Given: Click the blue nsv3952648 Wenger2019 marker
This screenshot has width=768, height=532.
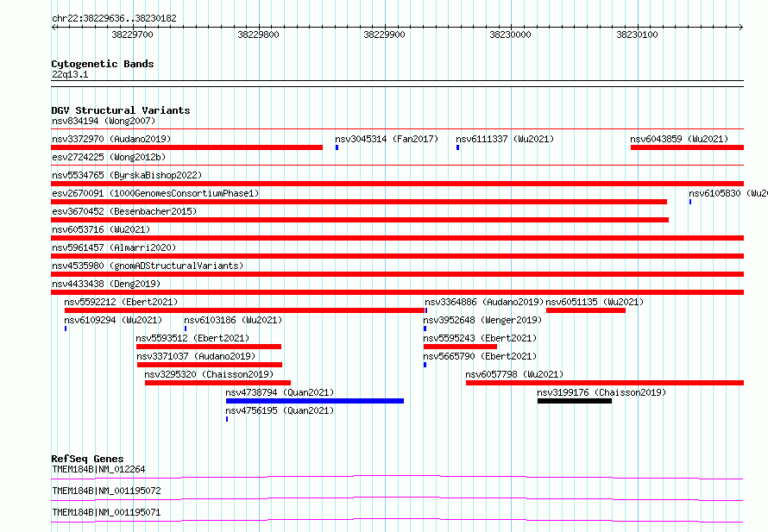Looking at the screenshot, I should tap(425, 329).
